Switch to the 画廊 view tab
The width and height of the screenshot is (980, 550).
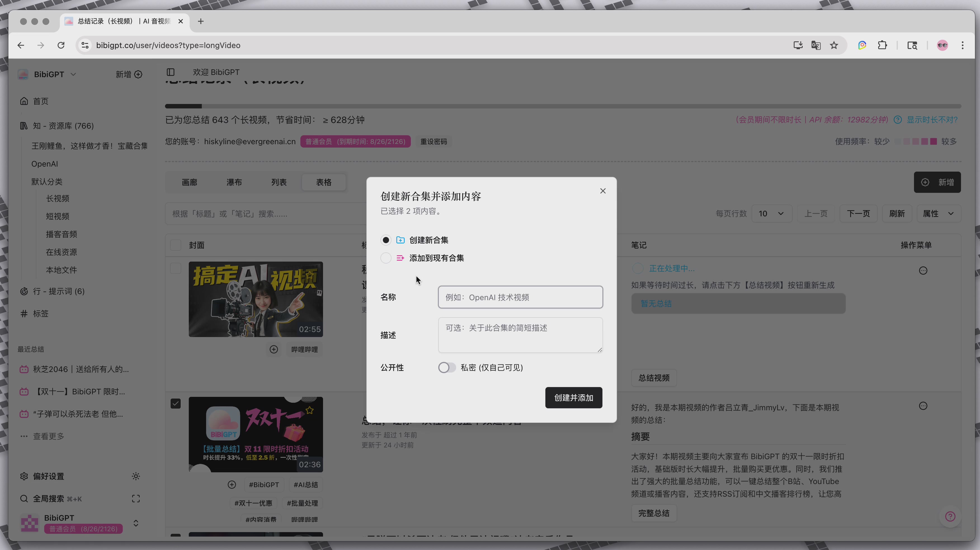pos(189,182)
